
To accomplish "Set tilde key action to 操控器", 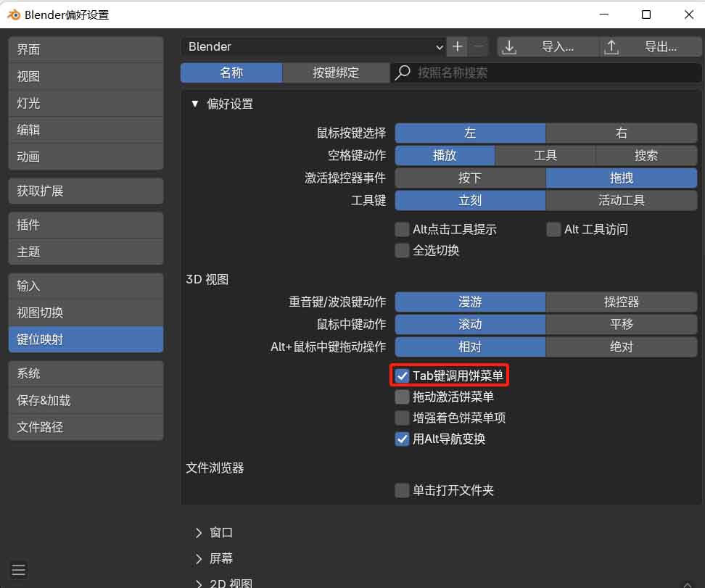I will click(622, 302).
